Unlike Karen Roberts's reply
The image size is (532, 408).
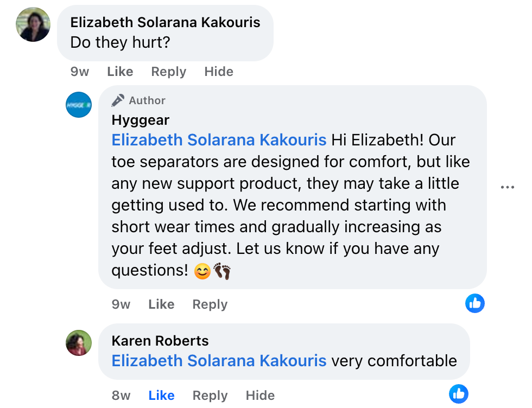point(161,396)
